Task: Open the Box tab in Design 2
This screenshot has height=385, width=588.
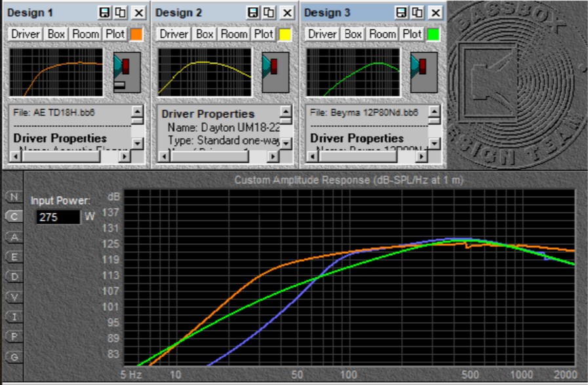Action: point(205,34)
